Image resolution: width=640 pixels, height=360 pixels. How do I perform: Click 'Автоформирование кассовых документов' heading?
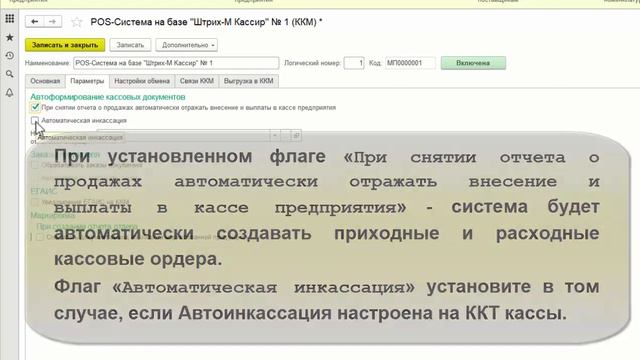[x=108, y=97]
